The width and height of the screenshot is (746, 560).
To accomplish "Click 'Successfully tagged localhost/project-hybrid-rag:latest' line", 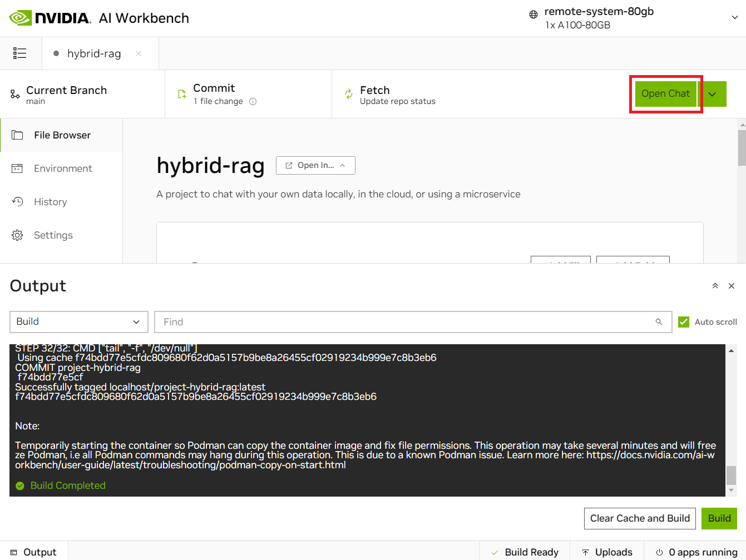I will [140, 387].
